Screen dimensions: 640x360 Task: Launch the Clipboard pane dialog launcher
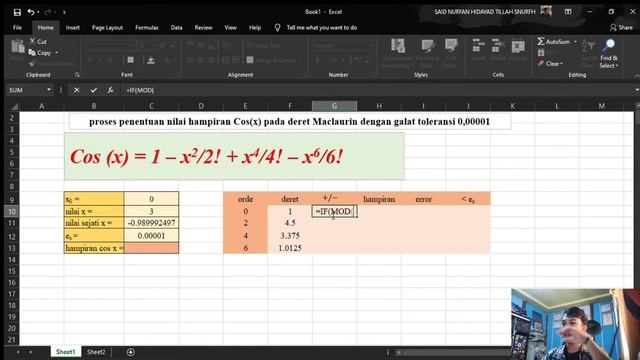77,75
